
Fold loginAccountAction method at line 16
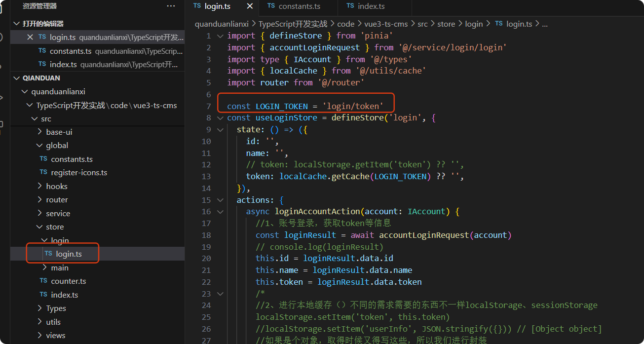[220, 212]
